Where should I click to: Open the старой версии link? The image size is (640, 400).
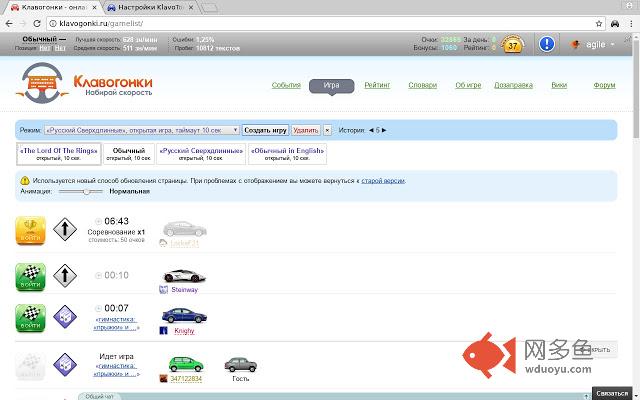pos(383,180)
